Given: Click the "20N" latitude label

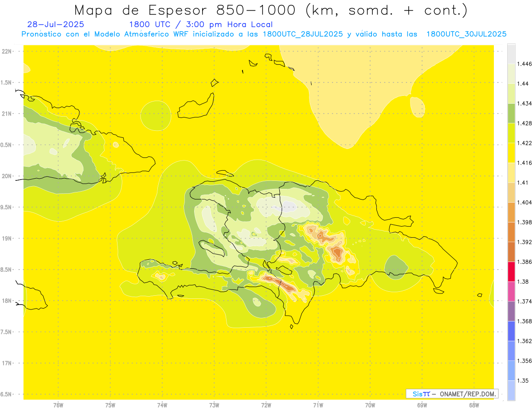Looking at the screenshot, I should (x=7, y=176).
